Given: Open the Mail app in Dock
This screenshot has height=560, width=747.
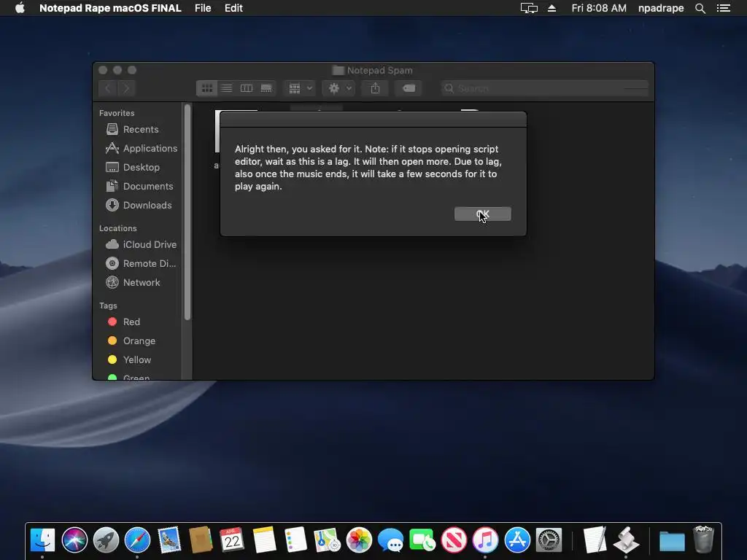Looking at the screenshot, I should [169, 540].
